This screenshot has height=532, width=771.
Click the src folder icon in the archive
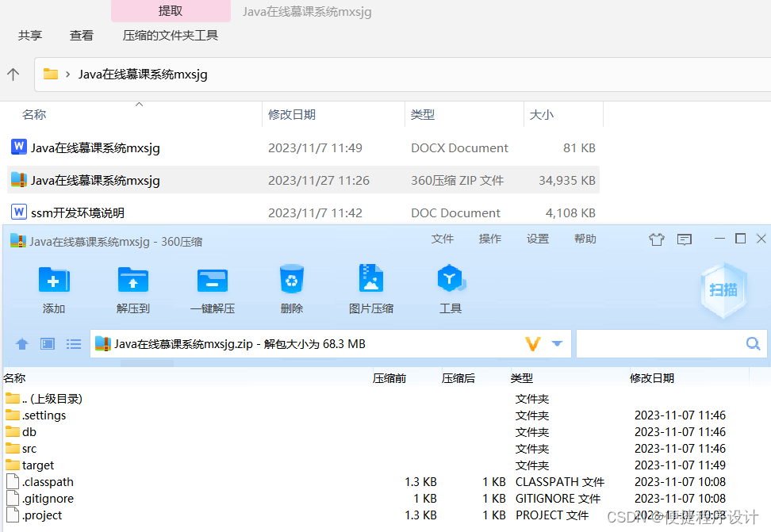click(13, 449)
